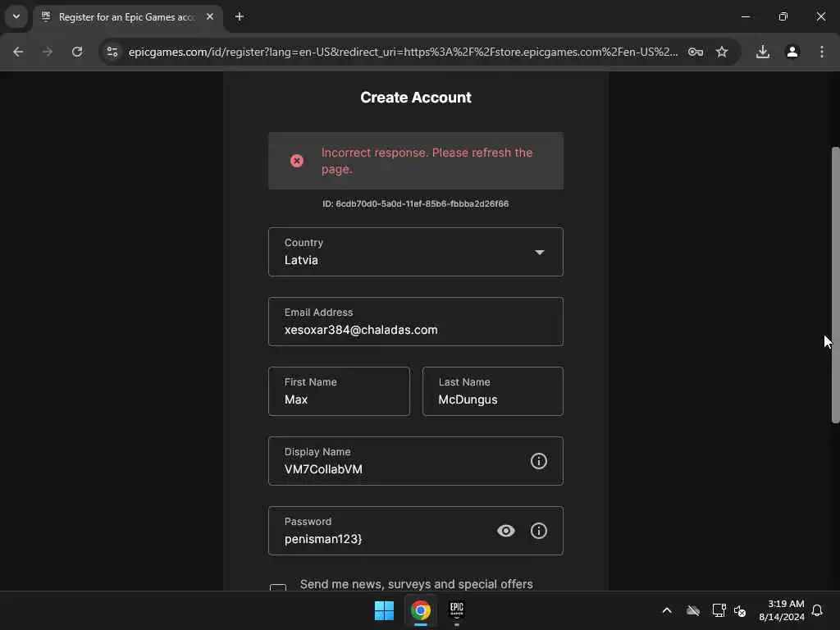
Task: Click the OneDrive cloud tray icon
Action: coord(692,610)
